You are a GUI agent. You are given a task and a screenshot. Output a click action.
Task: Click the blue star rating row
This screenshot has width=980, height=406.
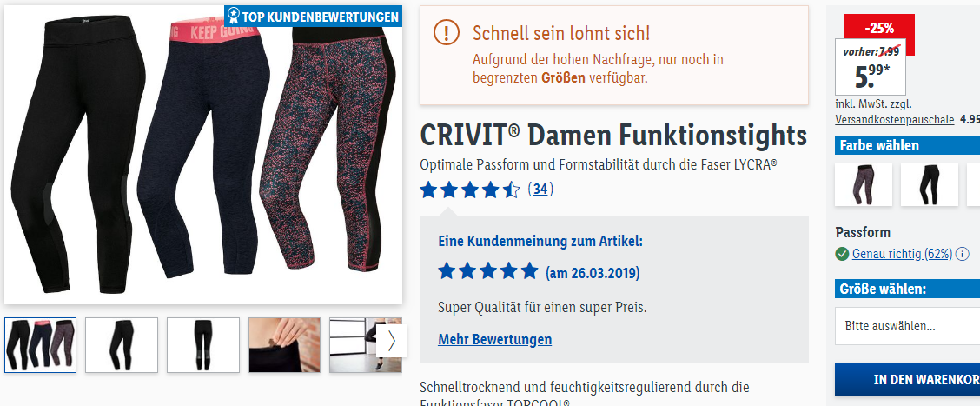coord(469,189)
